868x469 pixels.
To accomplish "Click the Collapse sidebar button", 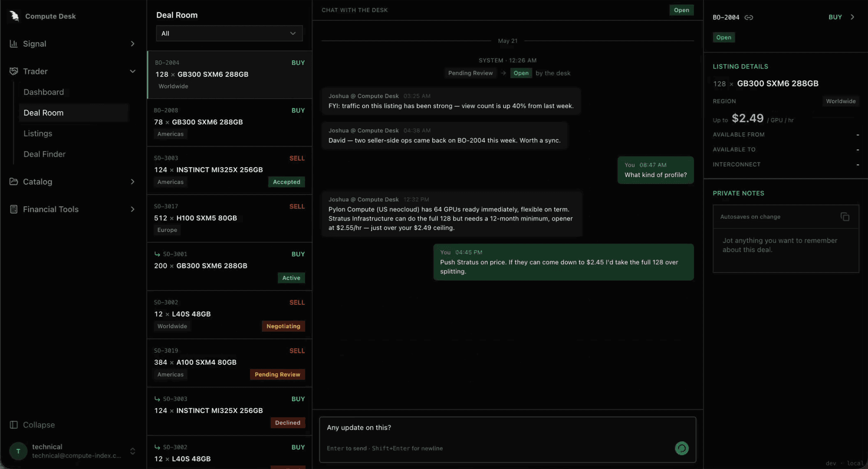I will pyautogui.click(x=33, y=425).
